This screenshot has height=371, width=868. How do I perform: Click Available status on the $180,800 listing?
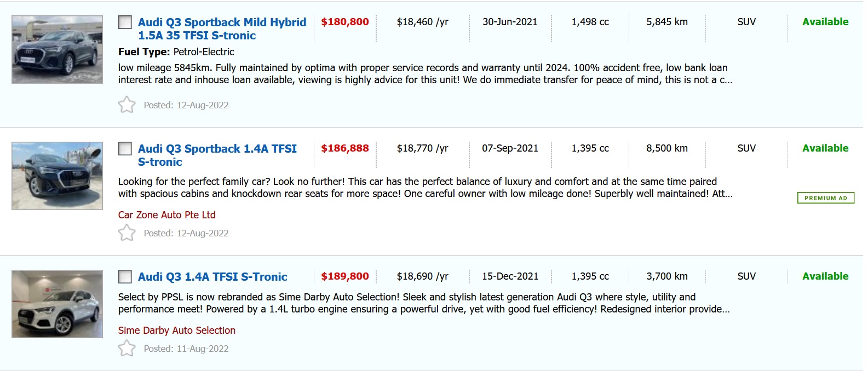(825, 22)
